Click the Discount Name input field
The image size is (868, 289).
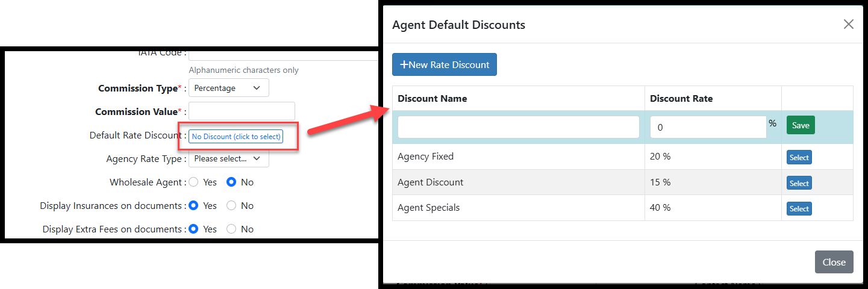(518, 127)
